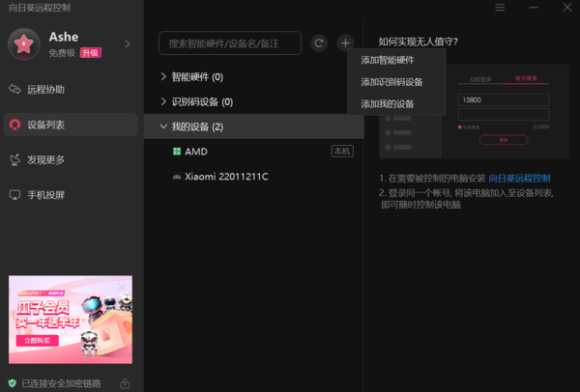The height and width of the screenshot is (392, 580).
Task: Click the Android icon beside Xiaomi
Action: pos(177,177)
